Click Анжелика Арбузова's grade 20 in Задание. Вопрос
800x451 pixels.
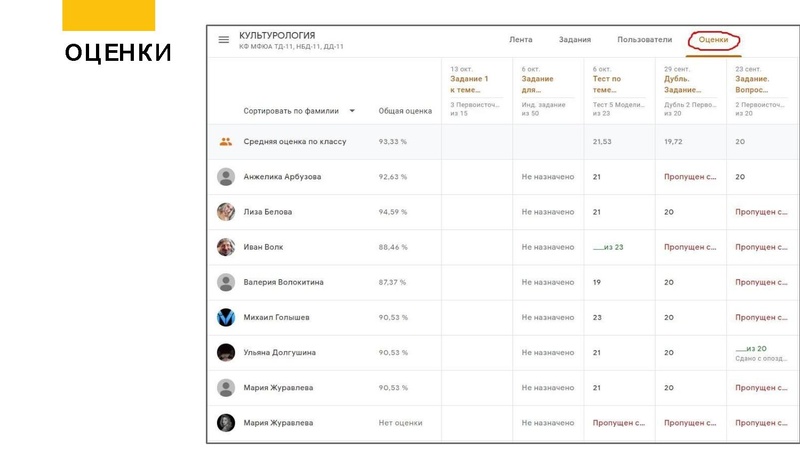coord(740,177)
